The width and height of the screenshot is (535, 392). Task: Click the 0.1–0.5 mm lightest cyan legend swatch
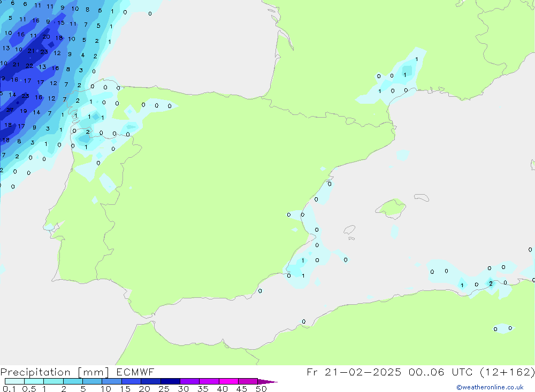14,381
